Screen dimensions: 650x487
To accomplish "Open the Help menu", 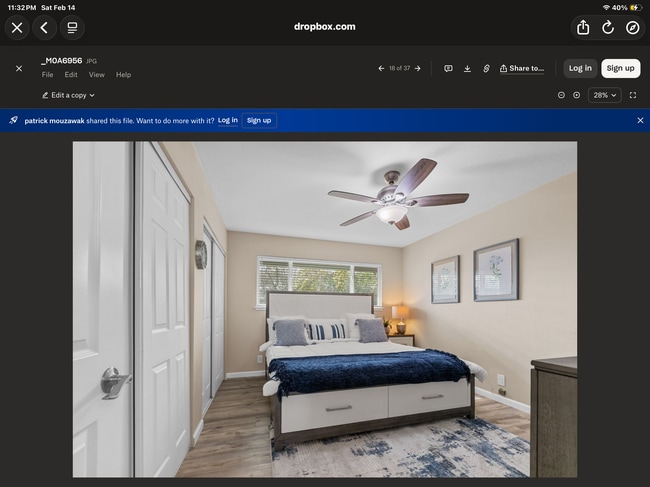I will coord(123,75).
